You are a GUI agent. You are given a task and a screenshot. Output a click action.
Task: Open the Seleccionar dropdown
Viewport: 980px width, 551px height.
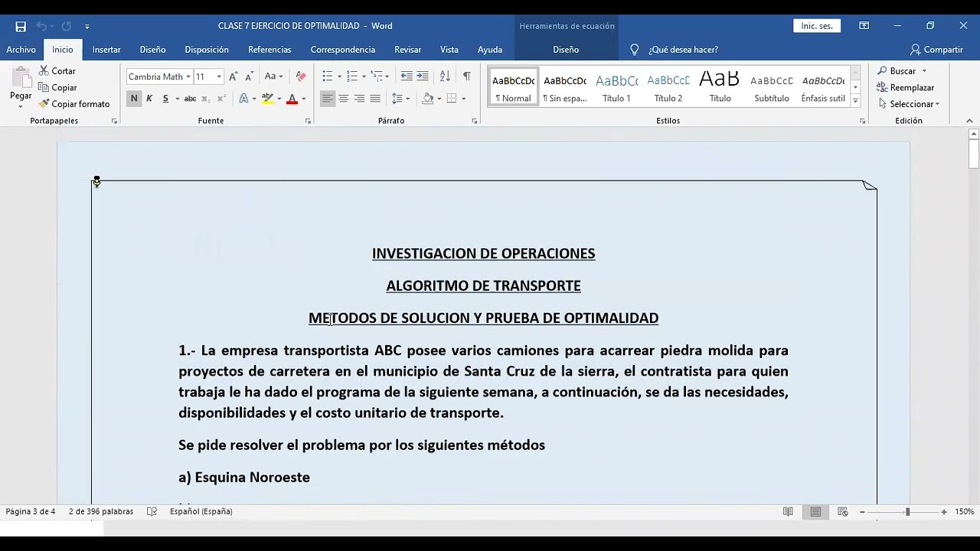point(910,104)
